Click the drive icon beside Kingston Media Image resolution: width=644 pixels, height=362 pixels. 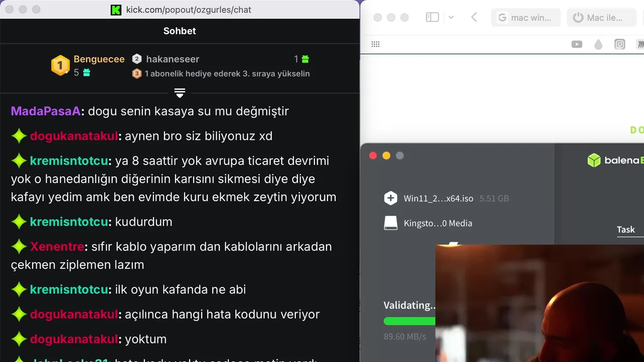tap(391, 223)
